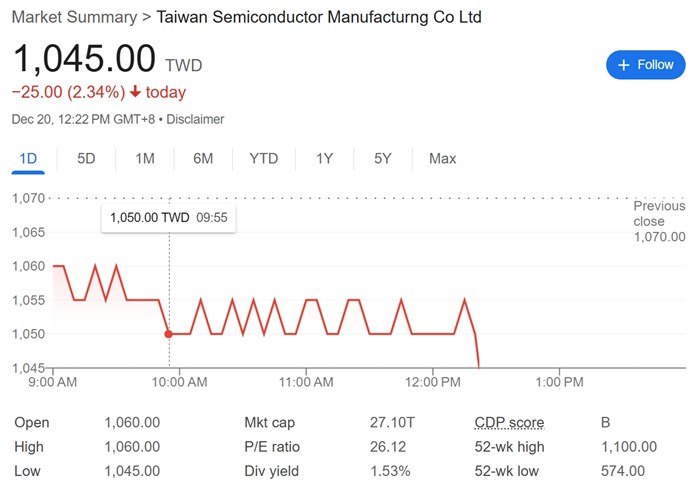Click the red data point on chart

coord(168,334)
